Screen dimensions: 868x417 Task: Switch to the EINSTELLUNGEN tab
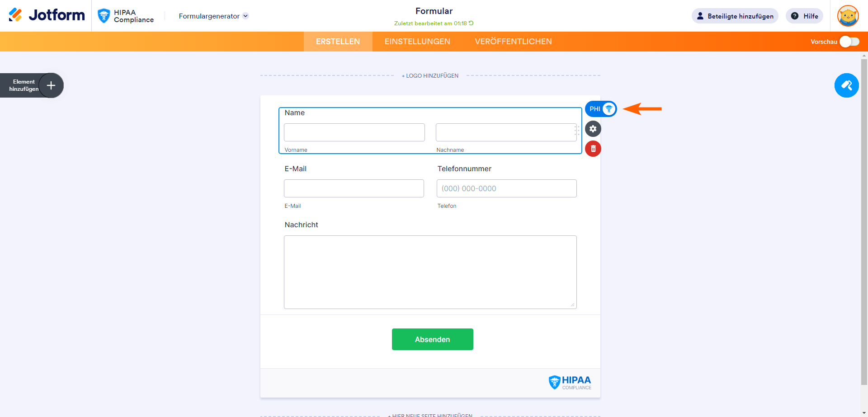point(417,42)
